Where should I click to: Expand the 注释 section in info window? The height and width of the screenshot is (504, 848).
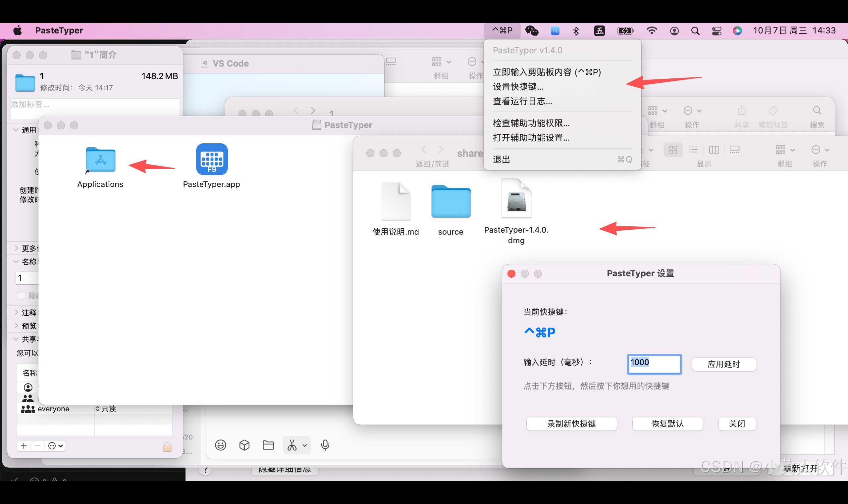click(x=16, y=312)
